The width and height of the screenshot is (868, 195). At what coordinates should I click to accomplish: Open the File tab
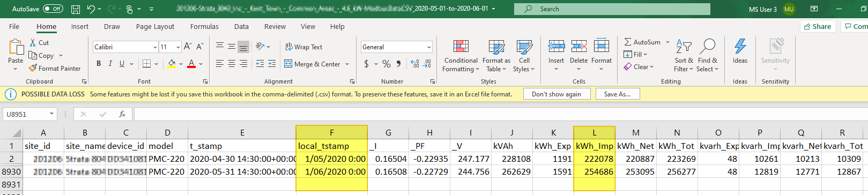14,26
